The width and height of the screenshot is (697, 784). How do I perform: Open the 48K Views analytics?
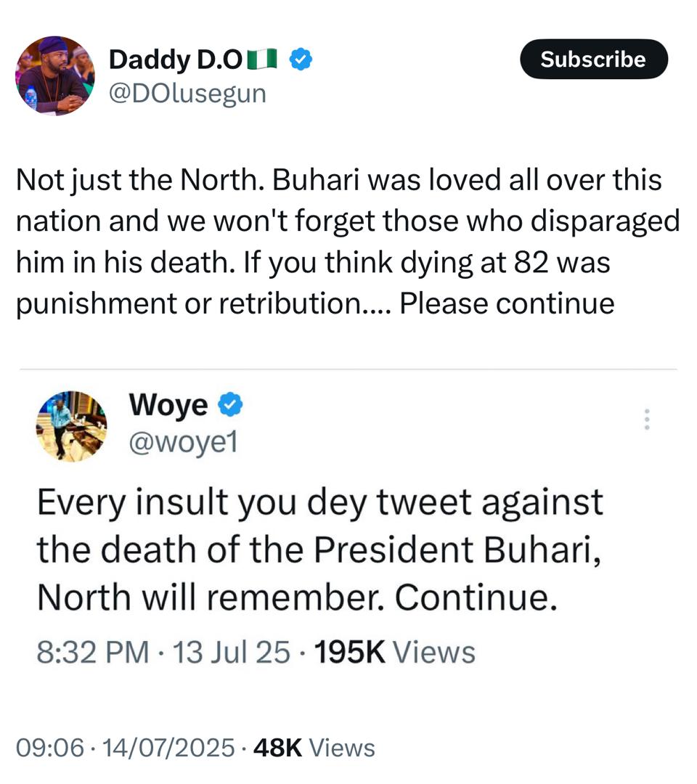[x=314, y=747]
